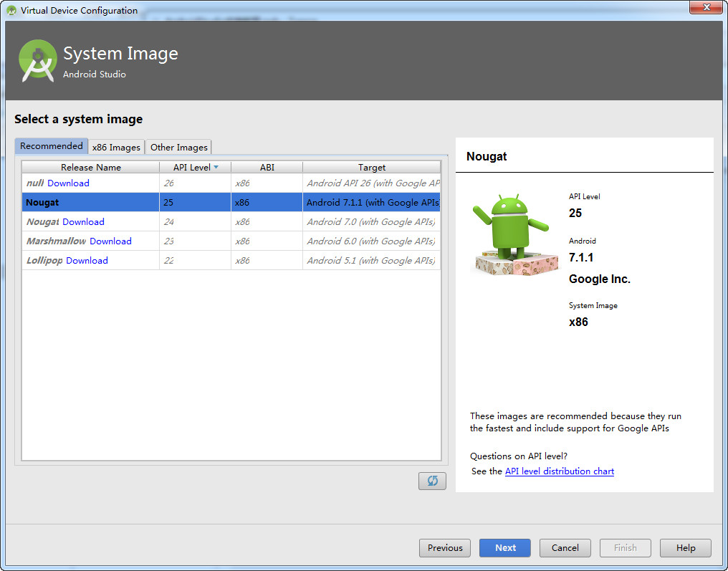Viewport: 728px width, 571px height.
Task: Click the x86 ABI cell in Lollipop row
Action: click(267, 261)
